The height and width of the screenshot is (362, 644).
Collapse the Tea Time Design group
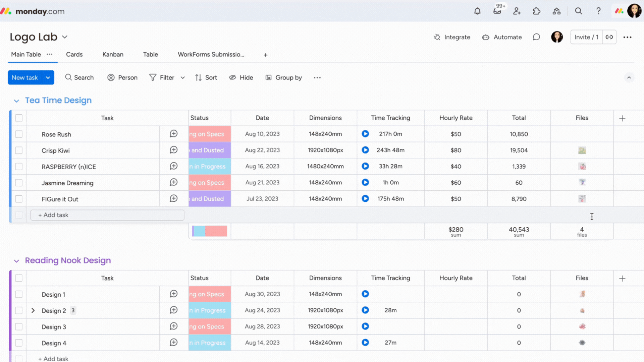(x=16, y=101)
